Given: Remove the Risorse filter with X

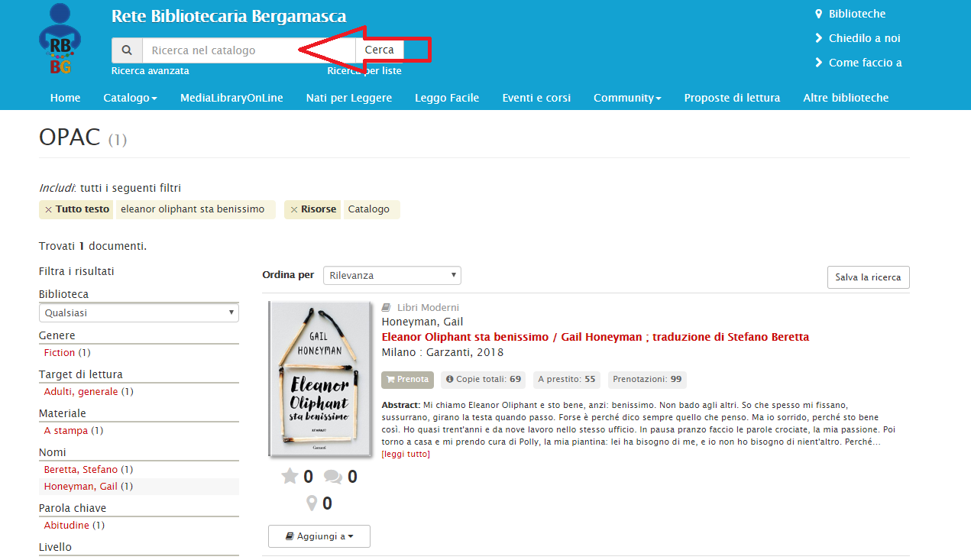Looking at the screenshot, I should (294, 209).
